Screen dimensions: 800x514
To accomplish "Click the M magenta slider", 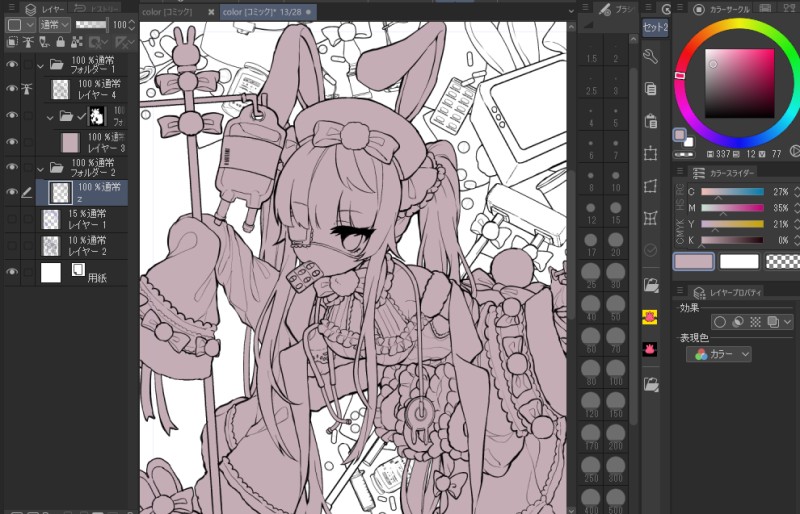I will [x=732, y=208].
